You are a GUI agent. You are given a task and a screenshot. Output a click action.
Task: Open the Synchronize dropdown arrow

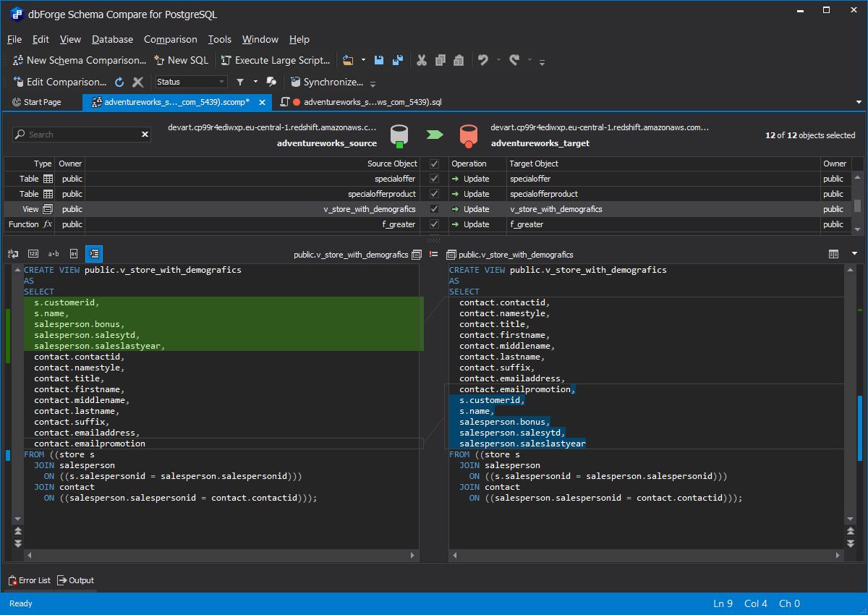373,82
